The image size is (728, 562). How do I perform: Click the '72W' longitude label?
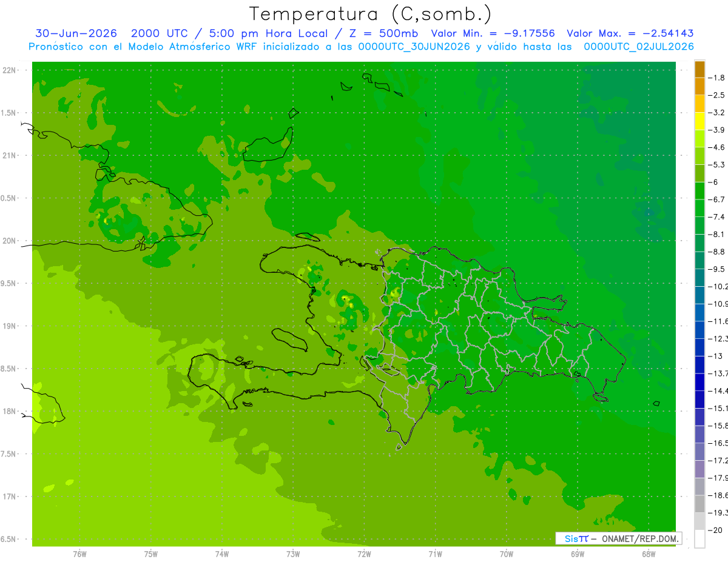click(x=364, y=554)
